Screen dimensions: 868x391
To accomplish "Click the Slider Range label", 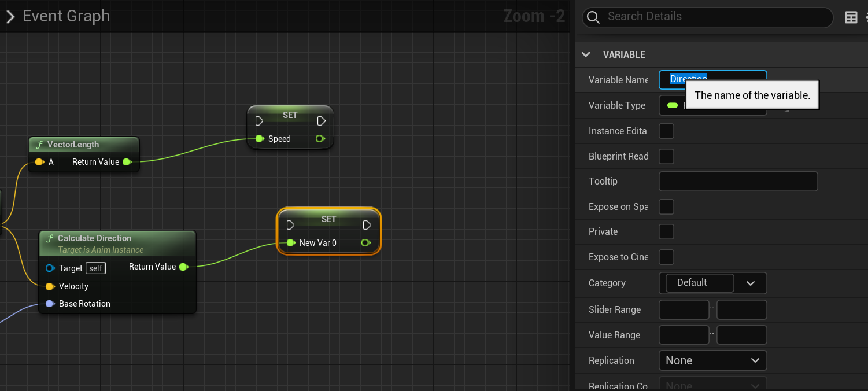I will click(x=615, y=309).
